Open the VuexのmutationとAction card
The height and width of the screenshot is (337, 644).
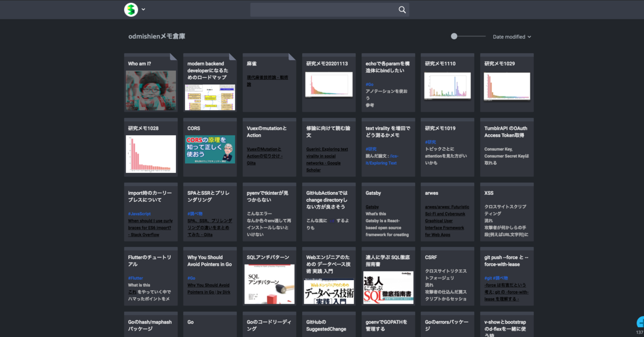pos(269,148)
